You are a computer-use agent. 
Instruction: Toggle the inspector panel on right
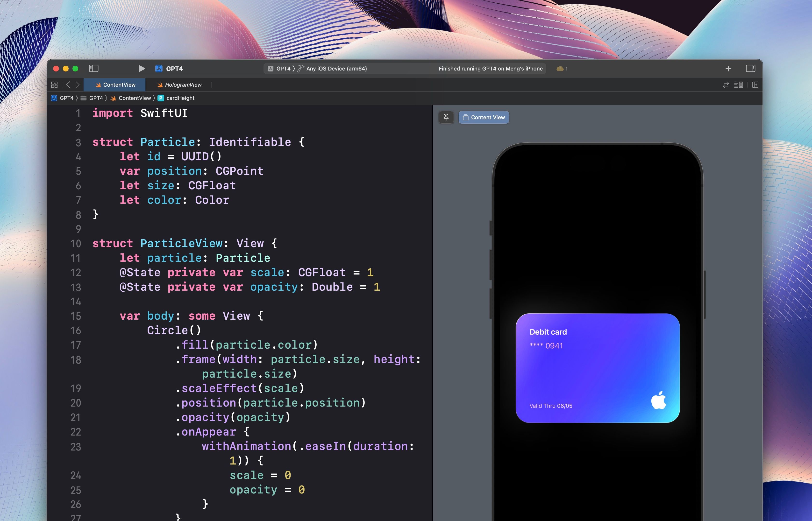point(750,69)
